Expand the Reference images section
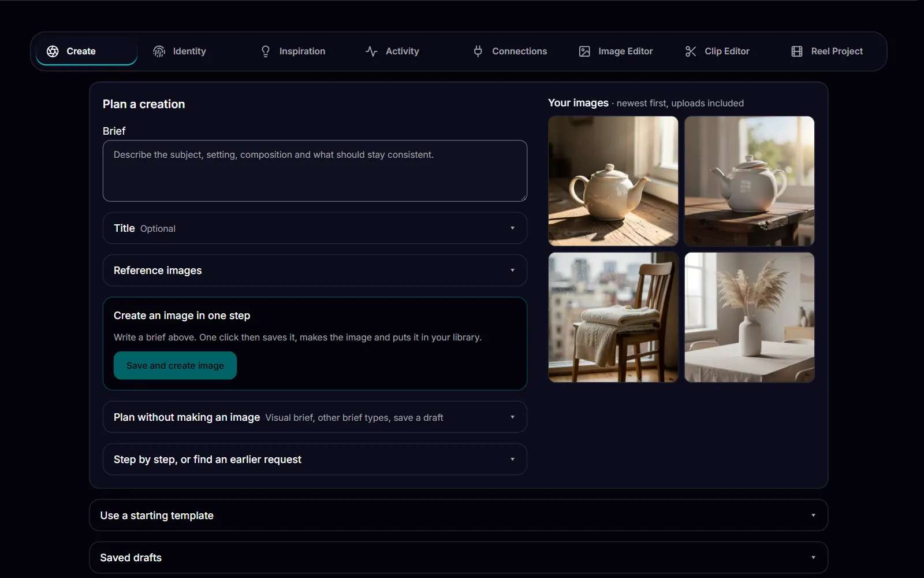The height and width of the screenshot is (578, 924). coord(315,271)
